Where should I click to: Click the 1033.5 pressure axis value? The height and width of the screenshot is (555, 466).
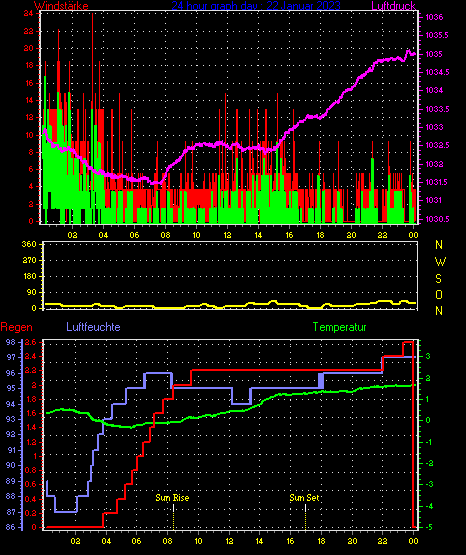[437, 109]
